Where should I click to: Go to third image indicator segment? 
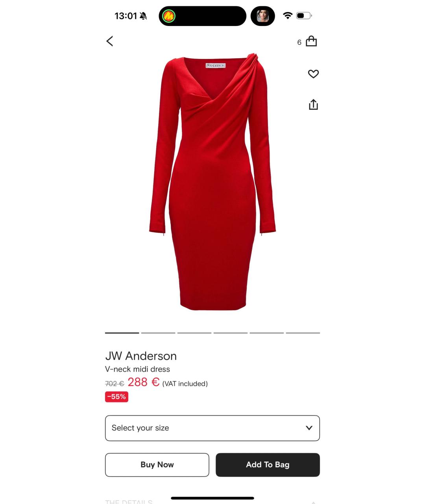click(x=194, y=333)
